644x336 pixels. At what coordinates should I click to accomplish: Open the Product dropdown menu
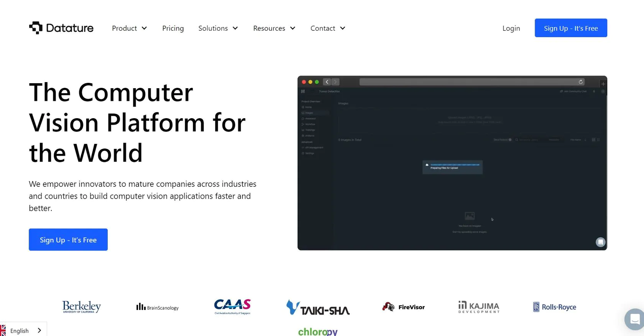[130, 28]
